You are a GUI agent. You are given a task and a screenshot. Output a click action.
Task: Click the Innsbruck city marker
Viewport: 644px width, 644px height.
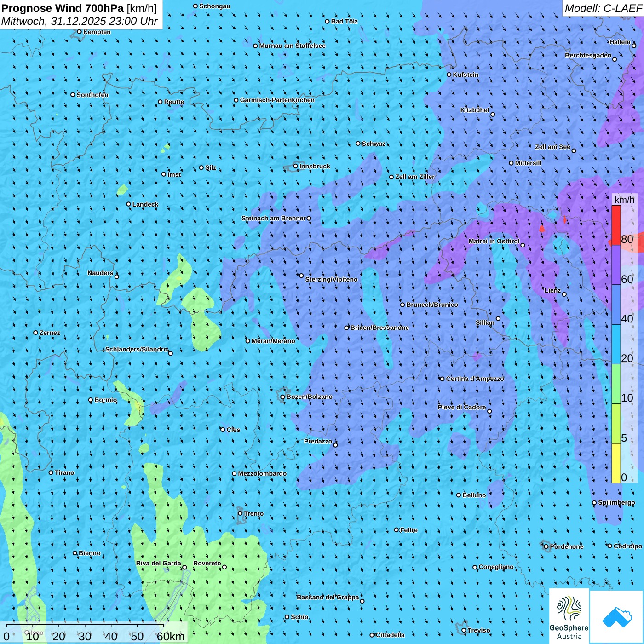[x=296, y=166]
